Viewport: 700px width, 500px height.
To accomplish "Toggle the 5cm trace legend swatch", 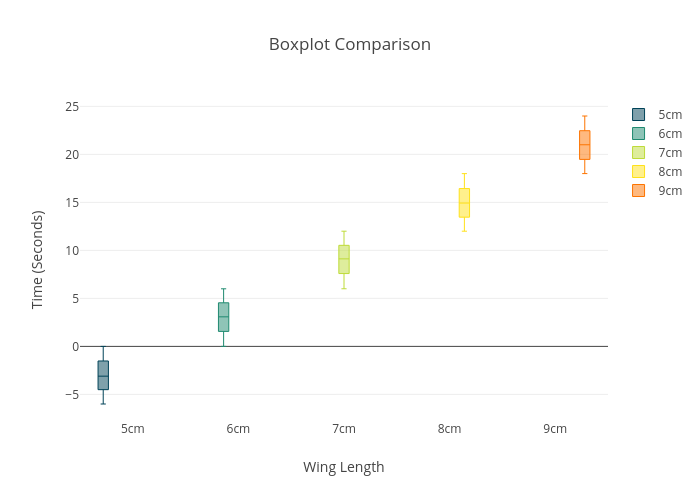I will tap(639, 115).
